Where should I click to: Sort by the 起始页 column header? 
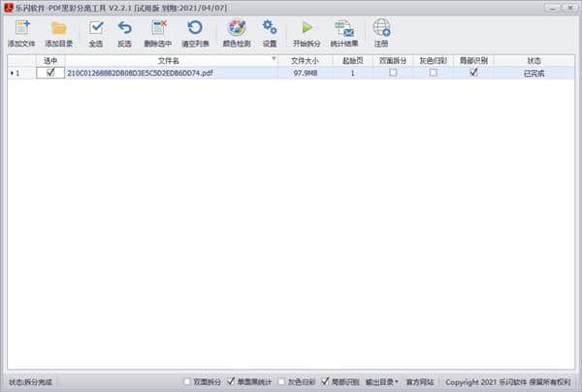coord(353,61)
